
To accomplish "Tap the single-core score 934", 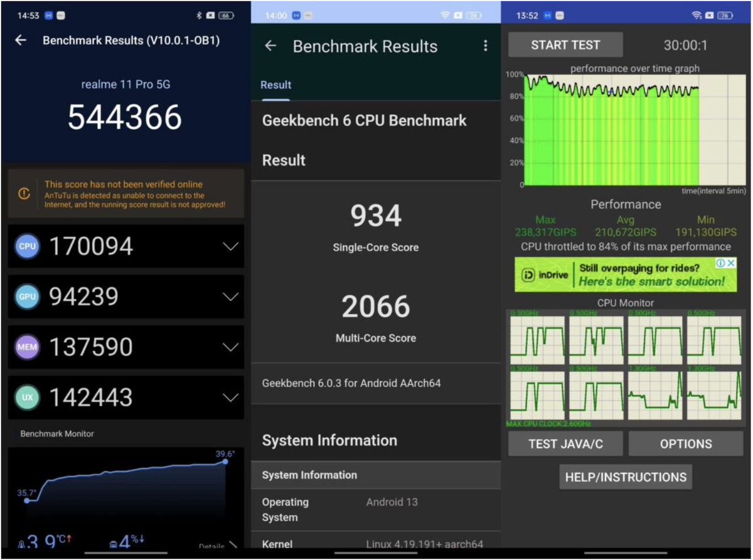I will coord(376,216).
